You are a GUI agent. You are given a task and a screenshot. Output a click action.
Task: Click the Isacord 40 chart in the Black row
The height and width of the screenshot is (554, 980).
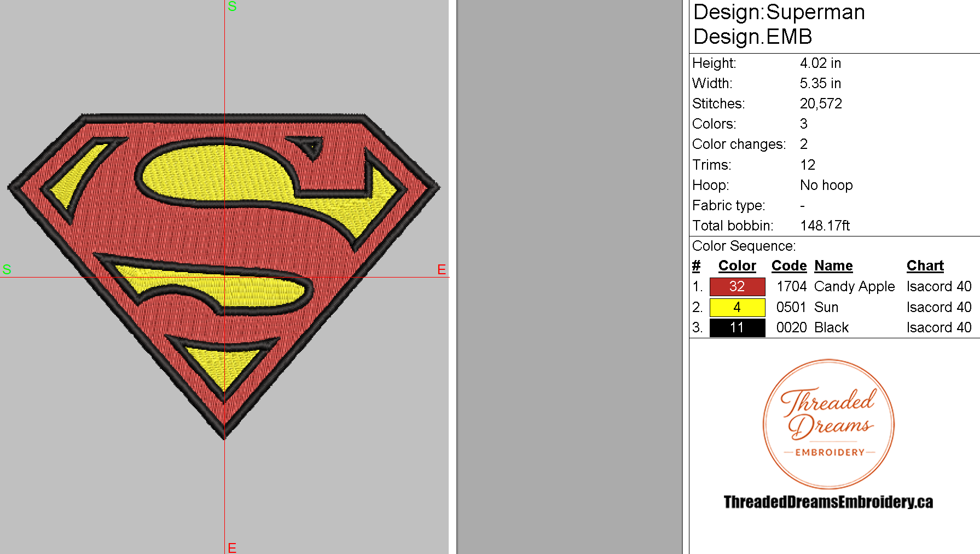938,327
